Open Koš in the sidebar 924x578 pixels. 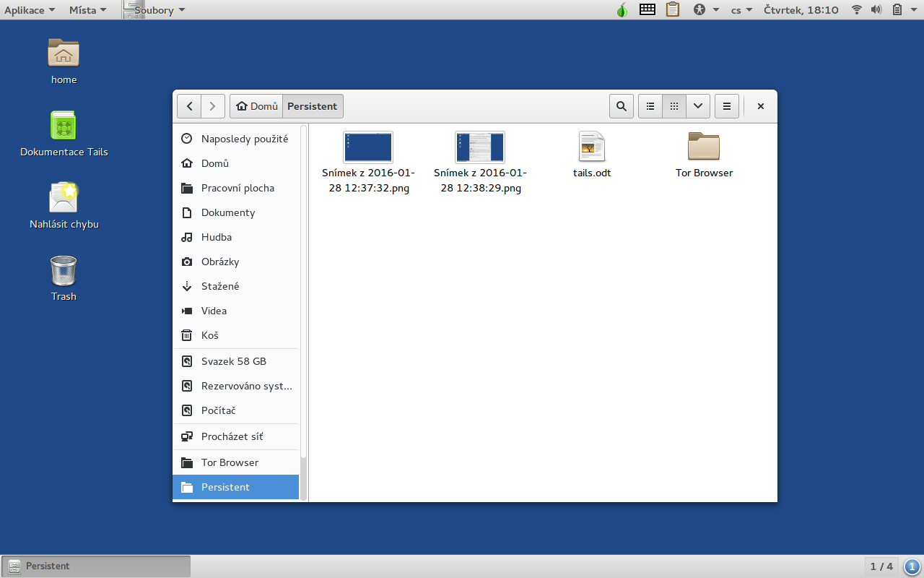(x=235, y=335)
